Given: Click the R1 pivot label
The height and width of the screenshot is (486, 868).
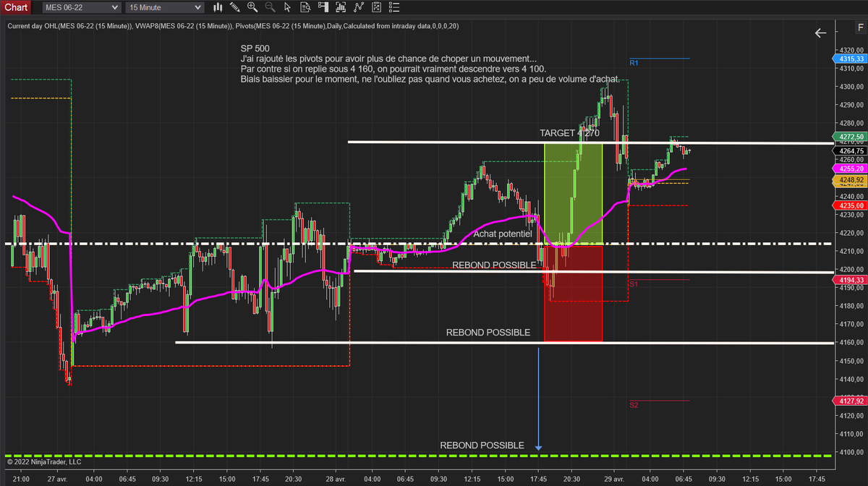Looking at the screenshot, I should (634, 64).
